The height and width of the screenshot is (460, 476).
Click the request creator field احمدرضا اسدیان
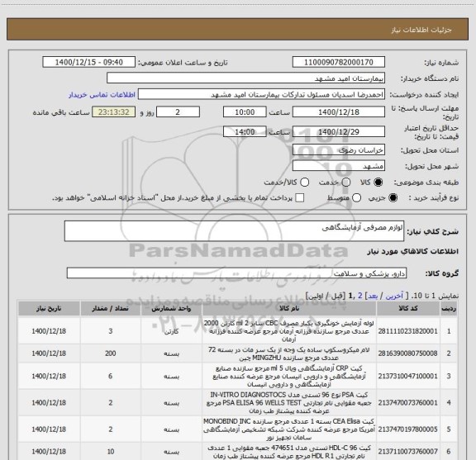pyautogui.click(x=261, y=94)
